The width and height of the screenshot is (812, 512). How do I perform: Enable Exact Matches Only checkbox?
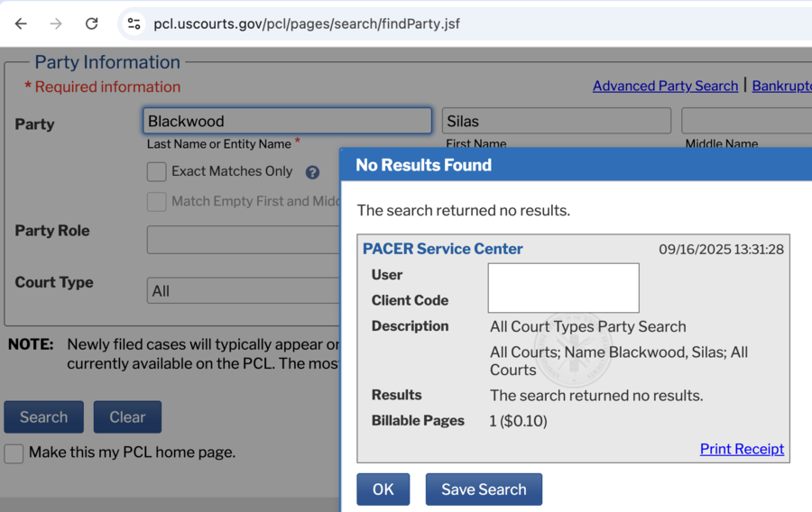pos(157,171)
